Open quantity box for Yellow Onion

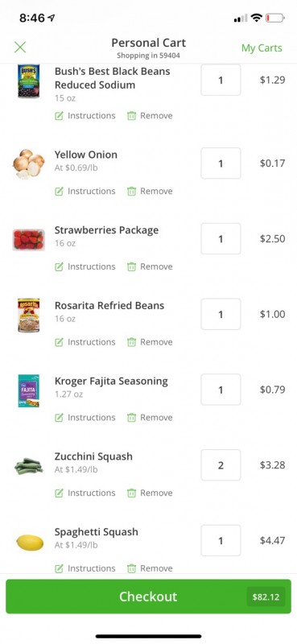pyautogui.click(x=221, y=163)
